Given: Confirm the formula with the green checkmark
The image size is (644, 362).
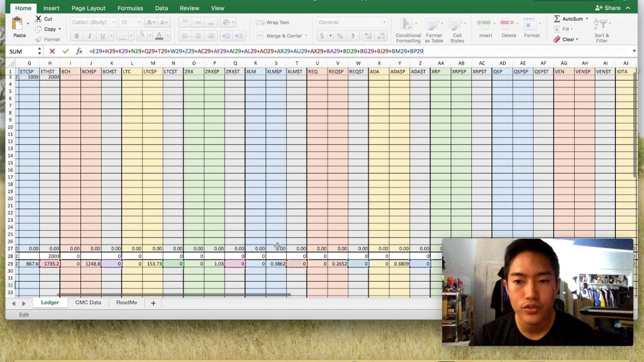Looking at the screenshot, I should (x=65, y=51).
